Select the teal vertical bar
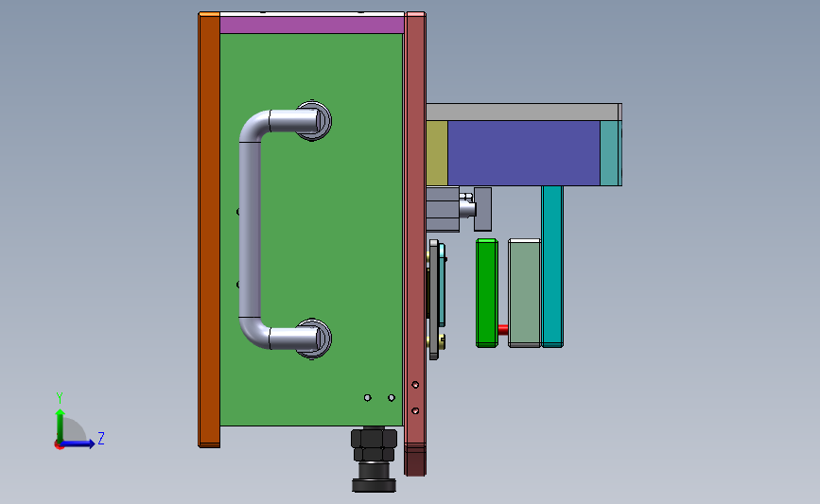 coord(552,267)
